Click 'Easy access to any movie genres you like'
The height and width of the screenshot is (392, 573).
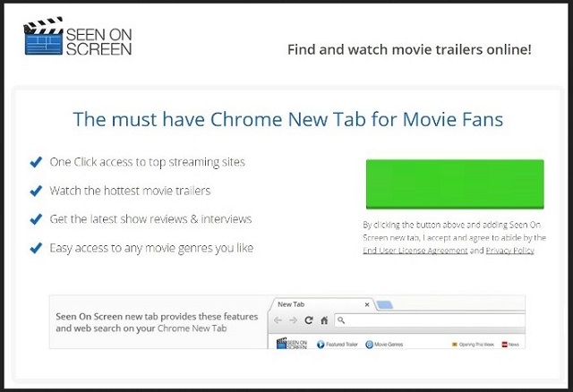tap(151, 248)
